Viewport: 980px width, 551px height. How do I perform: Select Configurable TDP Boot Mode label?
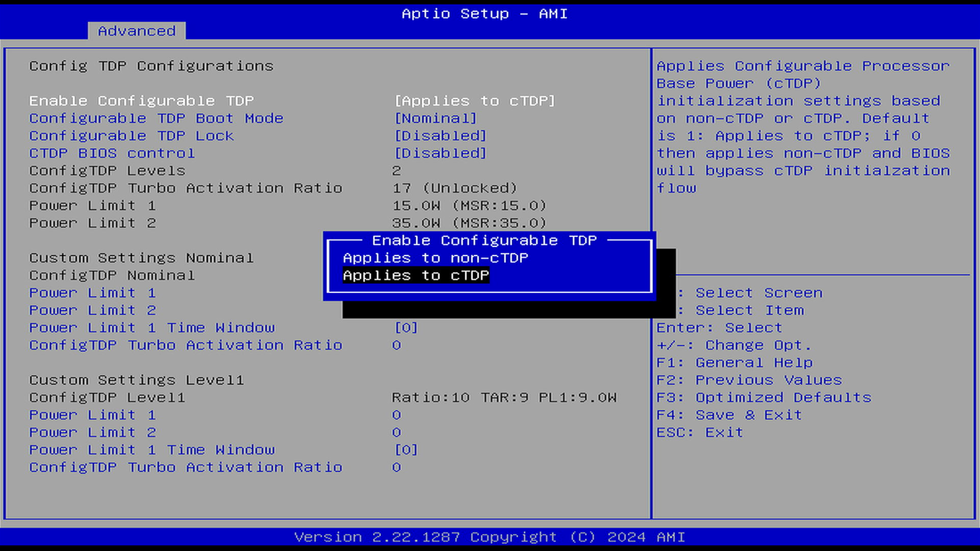pos(156,118)
